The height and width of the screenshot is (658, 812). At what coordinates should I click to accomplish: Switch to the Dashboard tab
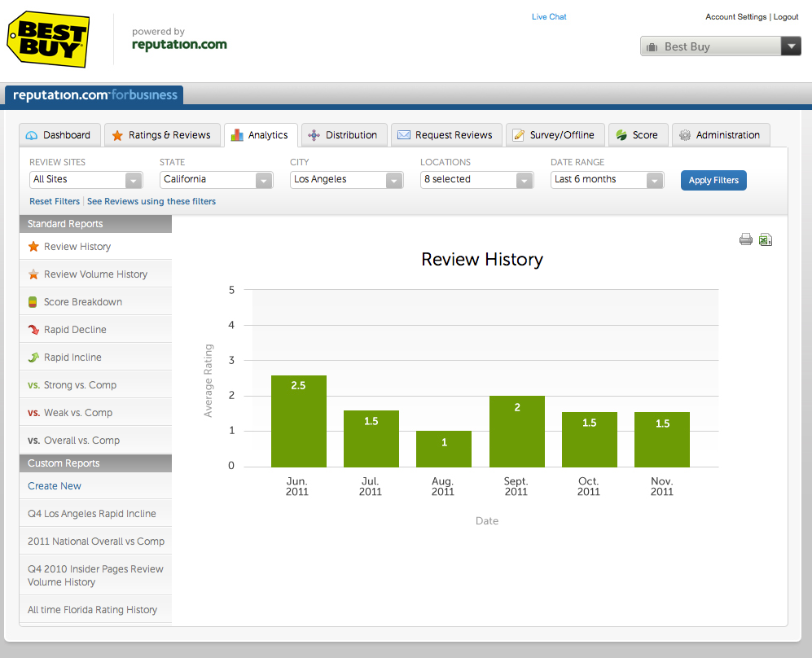coord(60,135)
